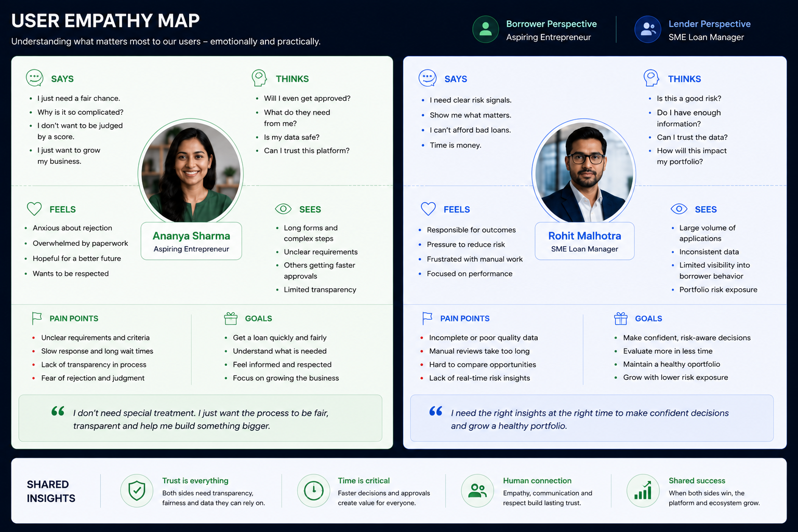Click the lender PAIN POINTS flag icon
This screenshot has width=798, height=532.
click(x=427, y=318)
